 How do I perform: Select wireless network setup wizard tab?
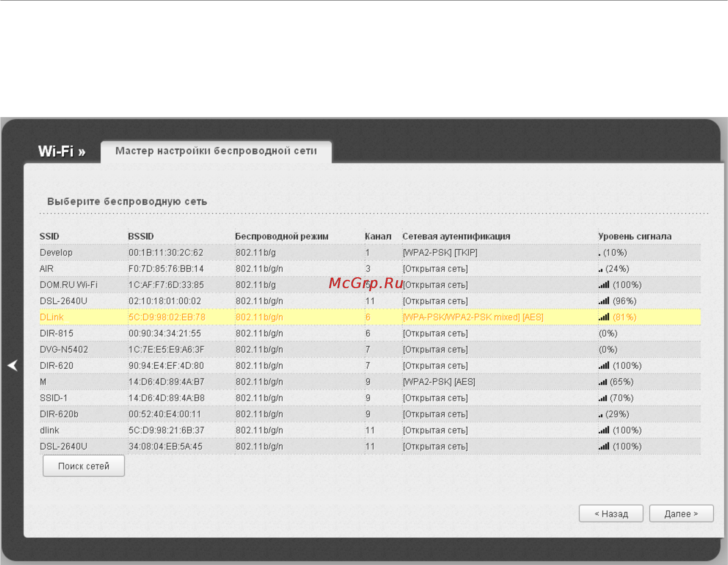pyautogui.click(x=216, y=151)
